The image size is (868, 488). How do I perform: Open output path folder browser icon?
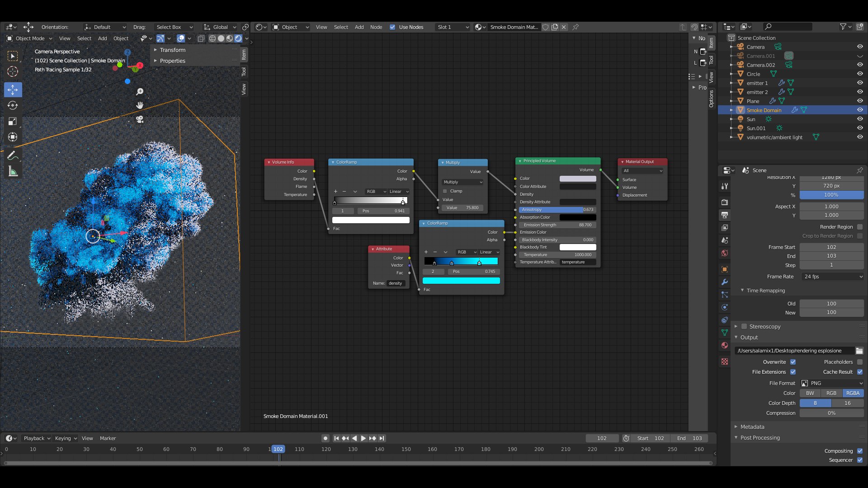coord(859,351)
